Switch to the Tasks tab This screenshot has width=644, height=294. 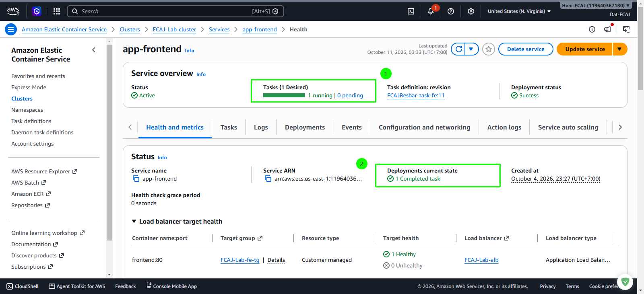pos(229,127)
